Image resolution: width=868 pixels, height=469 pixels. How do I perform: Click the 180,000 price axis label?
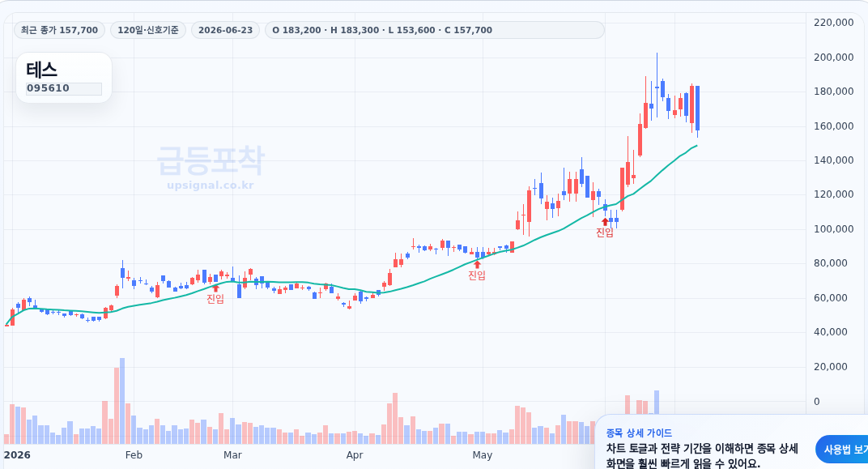[834, 92]
